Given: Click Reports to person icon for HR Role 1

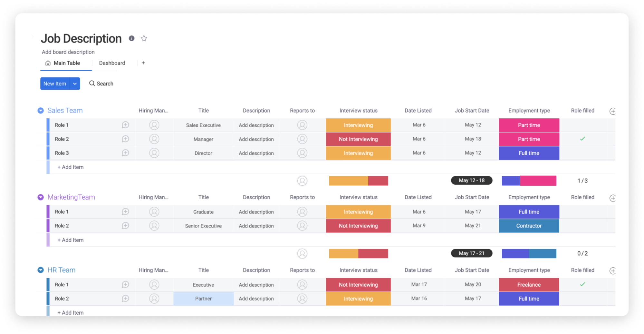Looking at the screenshot, I should click(302, 285).
